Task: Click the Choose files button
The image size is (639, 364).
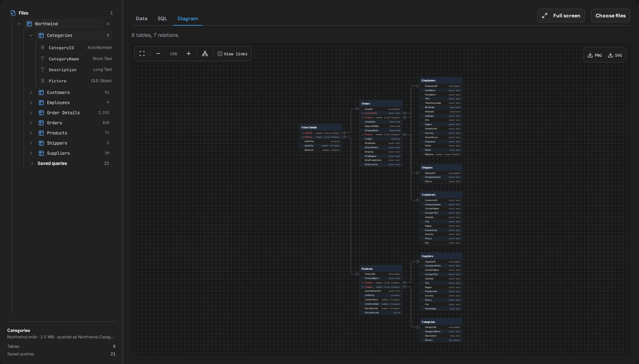Action: click(x=610, y=16)
